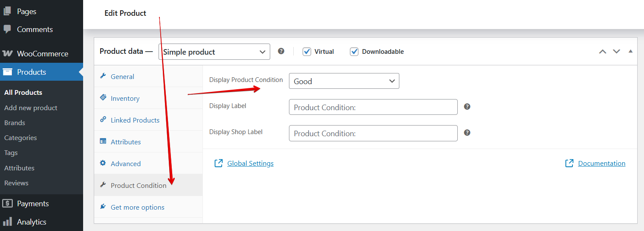Click the Display Label text field
This screenshot has height=231, width=644.
pos(373,107)
